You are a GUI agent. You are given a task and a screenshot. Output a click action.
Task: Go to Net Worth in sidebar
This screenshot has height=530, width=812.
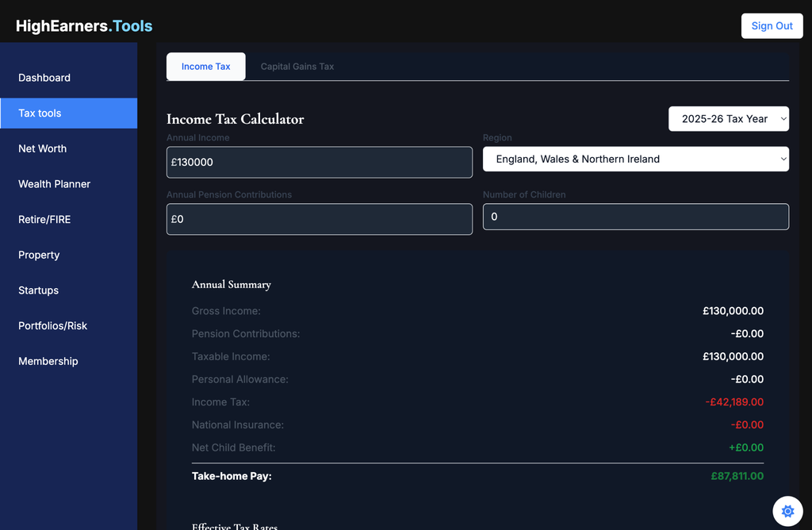pyautogui.click(x=43, y=148)
